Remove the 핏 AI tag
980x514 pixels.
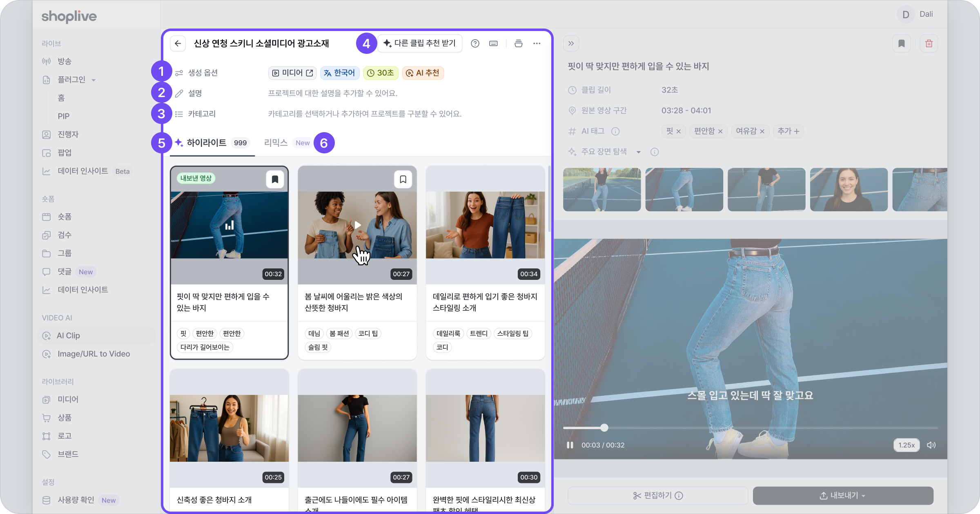click(678, 131)
